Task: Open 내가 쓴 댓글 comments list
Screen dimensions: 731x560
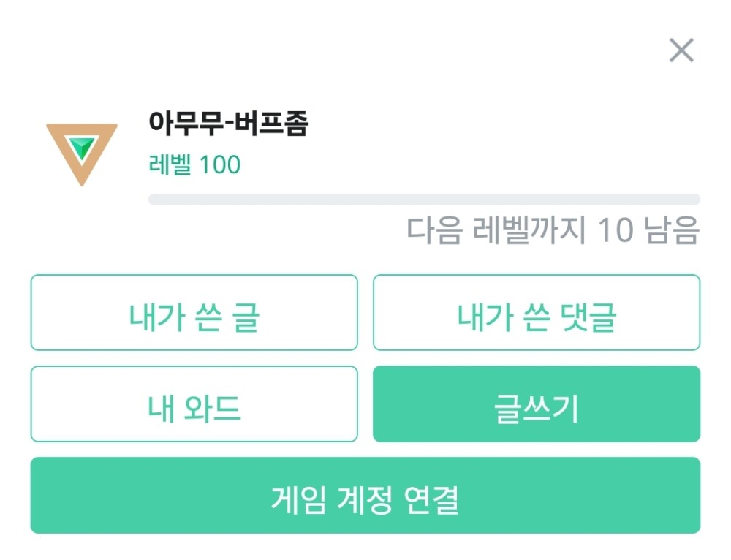Action: pos(537,313)
